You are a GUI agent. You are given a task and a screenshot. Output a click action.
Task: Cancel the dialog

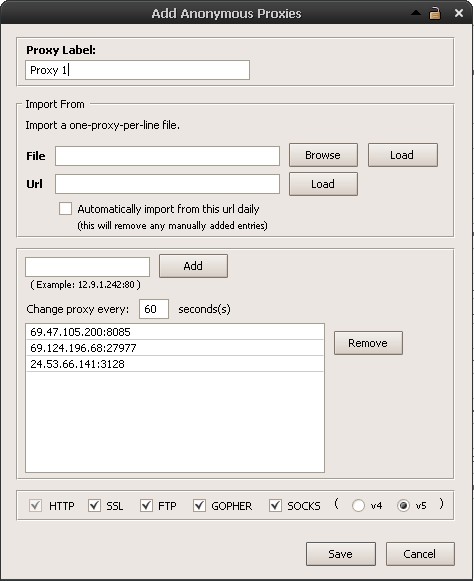420,554
